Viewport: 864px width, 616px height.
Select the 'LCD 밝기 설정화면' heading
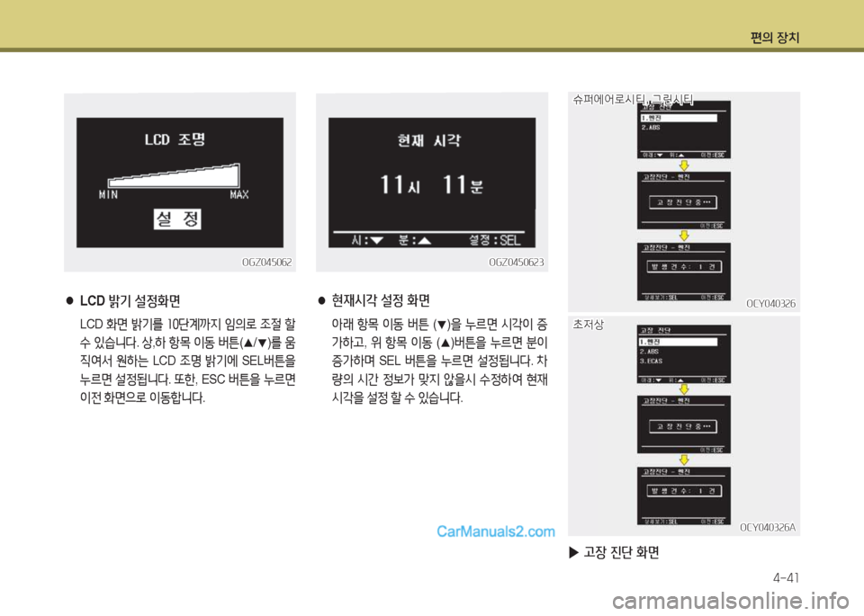[130, 301]
